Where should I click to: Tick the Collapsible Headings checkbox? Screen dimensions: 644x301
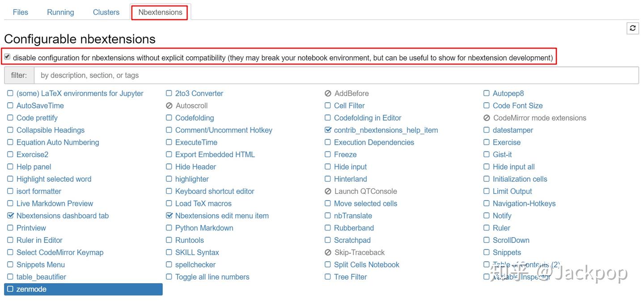point(10,130)
